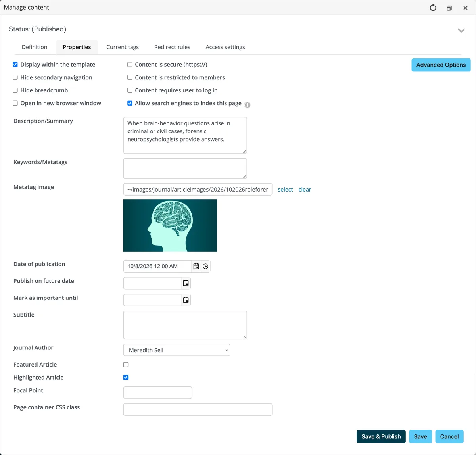
Task: Expand the Status section chevron
Action: coord(461,30)
